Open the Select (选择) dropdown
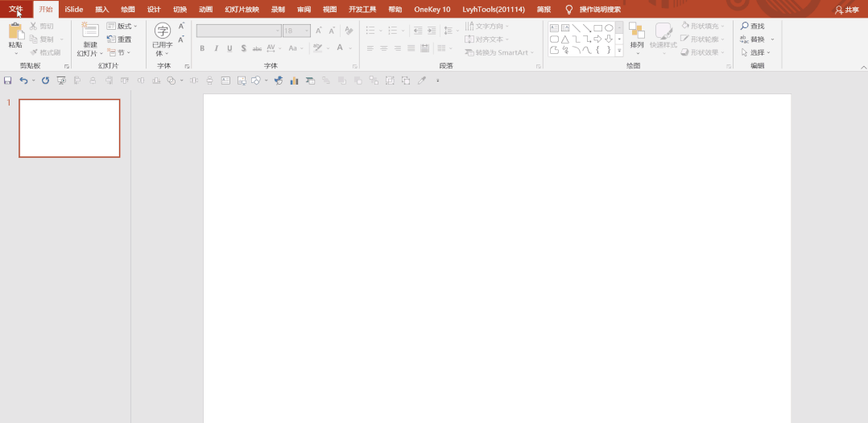868x423 pixels. tap(755, 52)
